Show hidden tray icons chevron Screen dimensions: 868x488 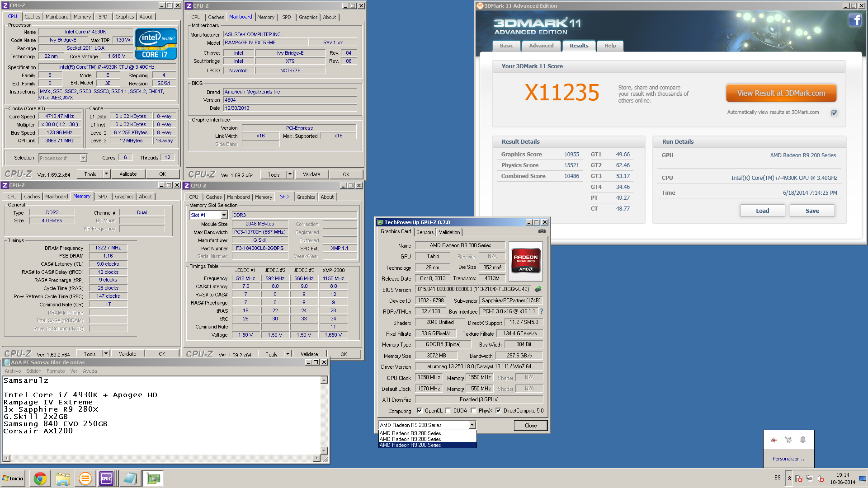(x=789, y=479)
